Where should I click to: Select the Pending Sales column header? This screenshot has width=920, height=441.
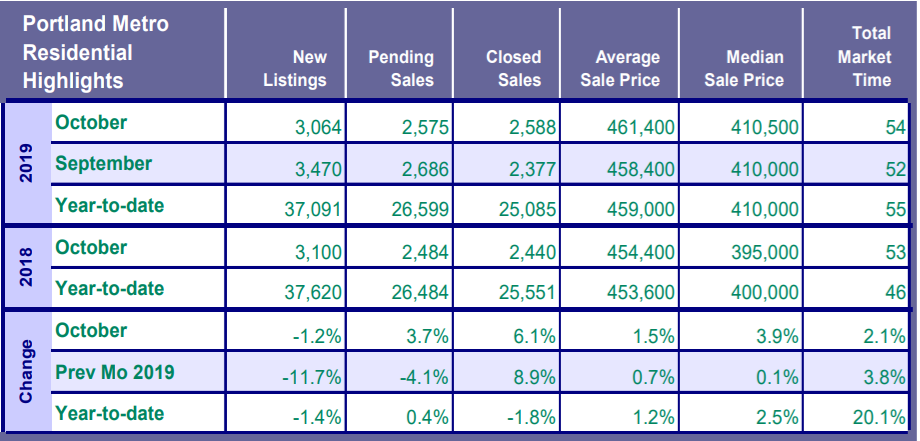(x=400, y=68)
